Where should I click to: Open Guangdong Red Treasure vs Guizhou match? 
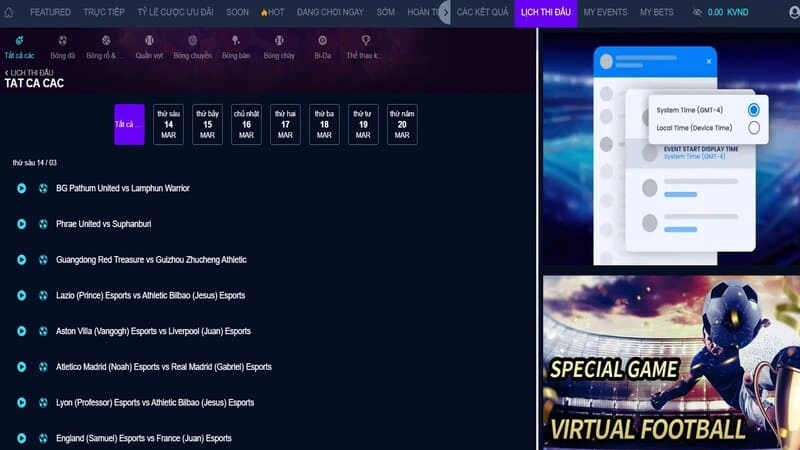coord(151,260)
